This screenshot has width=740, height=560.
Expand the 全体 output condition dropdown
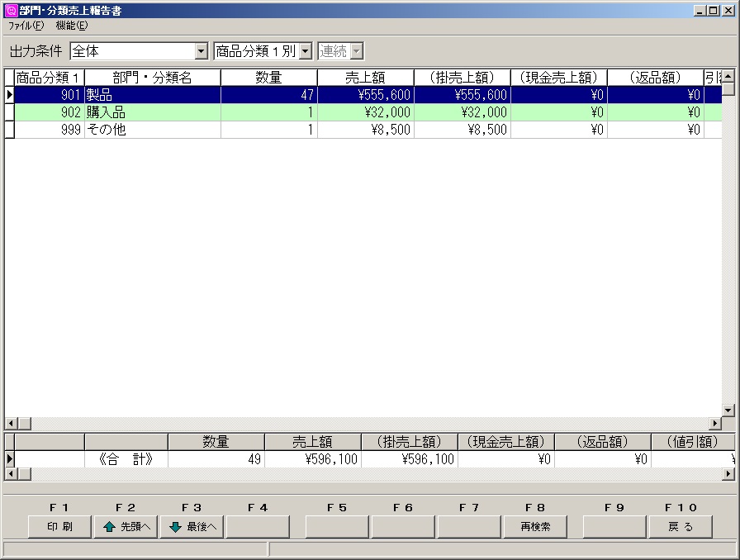201,51
